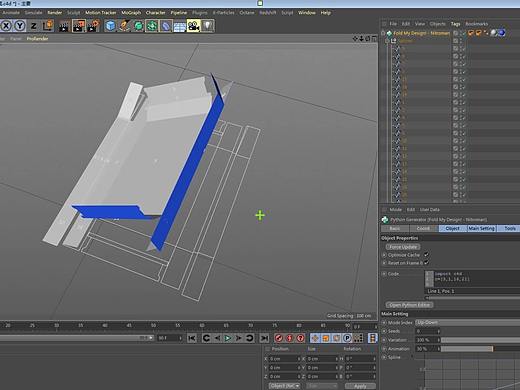Toggle the Y axis lock
This screenshot has height=390, width=520.
[20, 26]
